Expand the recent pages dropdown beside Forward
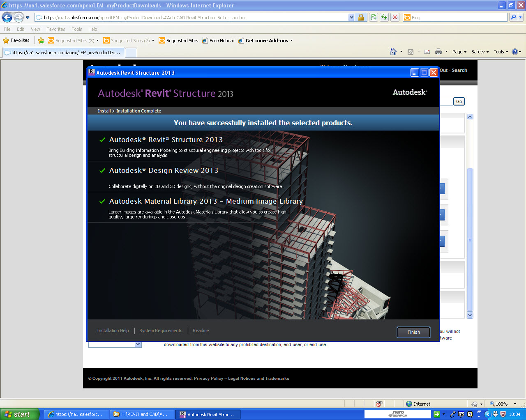526x420 pixels. tap(28, 18)
